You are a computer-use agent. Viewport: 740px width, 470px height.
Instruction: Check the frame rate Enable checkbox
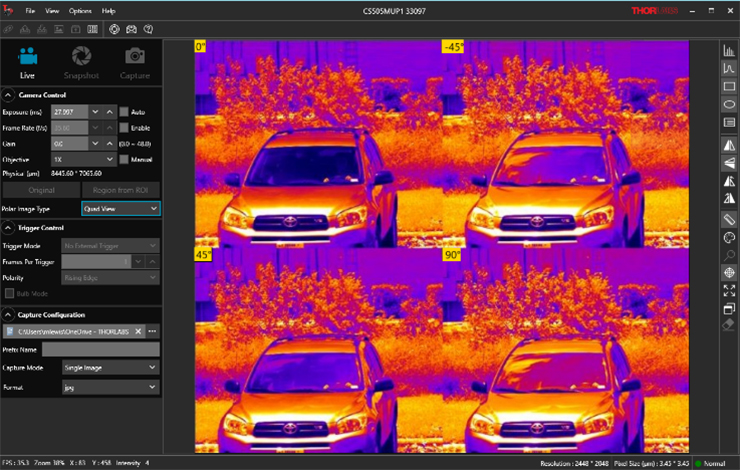pyautogui.click(x=124, y=128)
